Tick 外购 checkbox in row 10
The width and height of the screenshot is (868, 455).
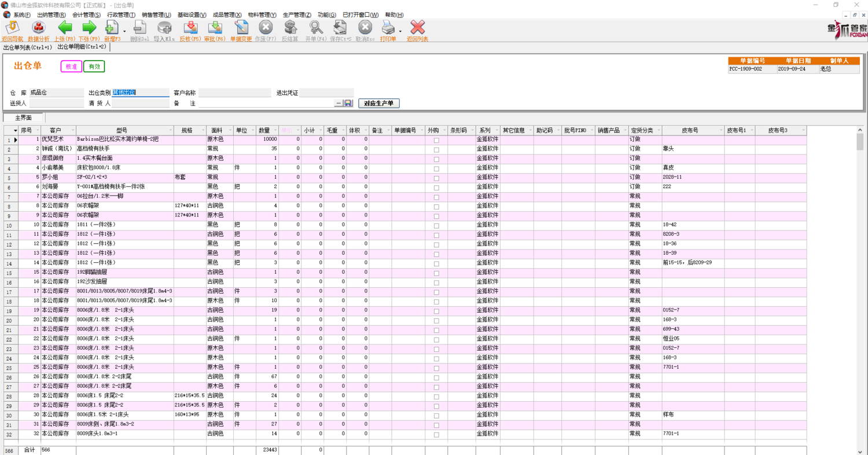pyautogui.click(x=436, y=226)
